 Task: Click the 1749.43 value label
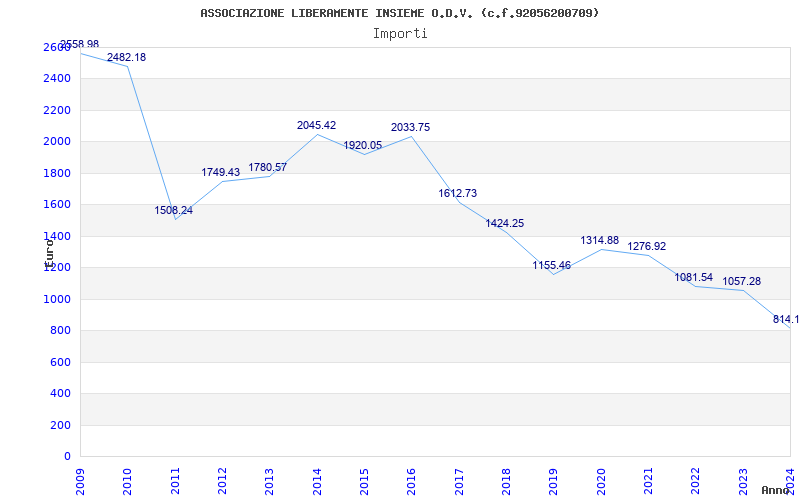pyautogui.click(x=220, y=173)
